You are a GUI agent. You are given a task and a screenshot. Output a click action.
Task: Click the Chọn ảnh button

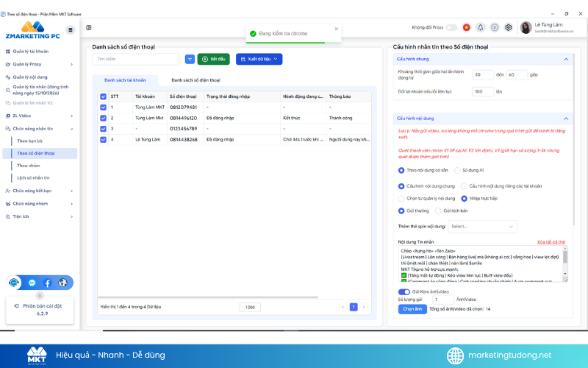click(412, 309)
